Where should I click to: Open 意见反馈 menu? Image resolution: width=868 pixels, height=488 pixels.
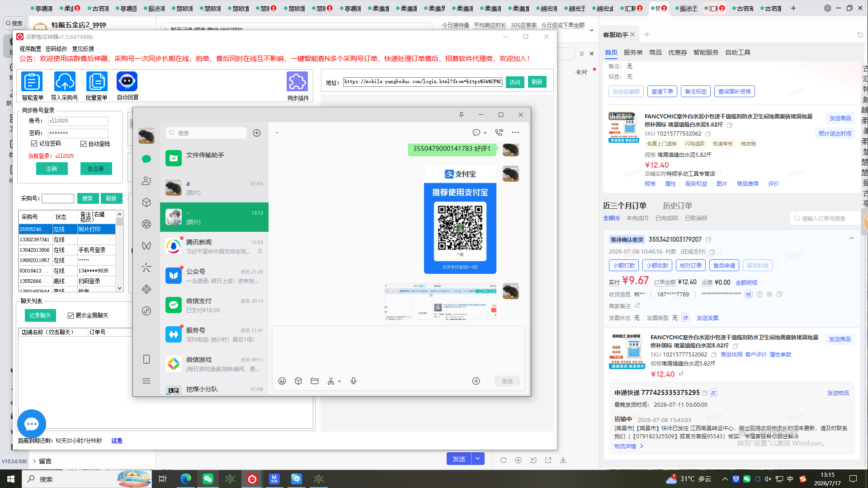pyautogui.click(x=83, y=49)
